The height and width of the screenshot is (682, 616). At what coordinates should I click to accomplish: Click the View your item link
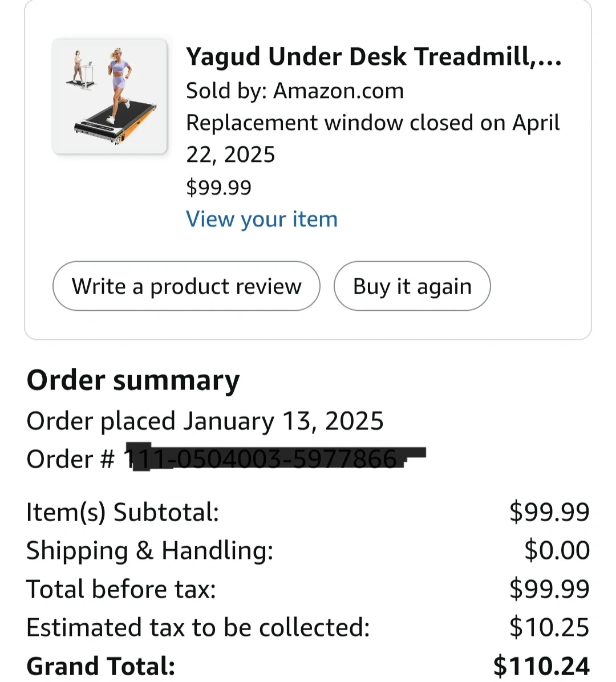pyautogui.click(x=262, y=220)
